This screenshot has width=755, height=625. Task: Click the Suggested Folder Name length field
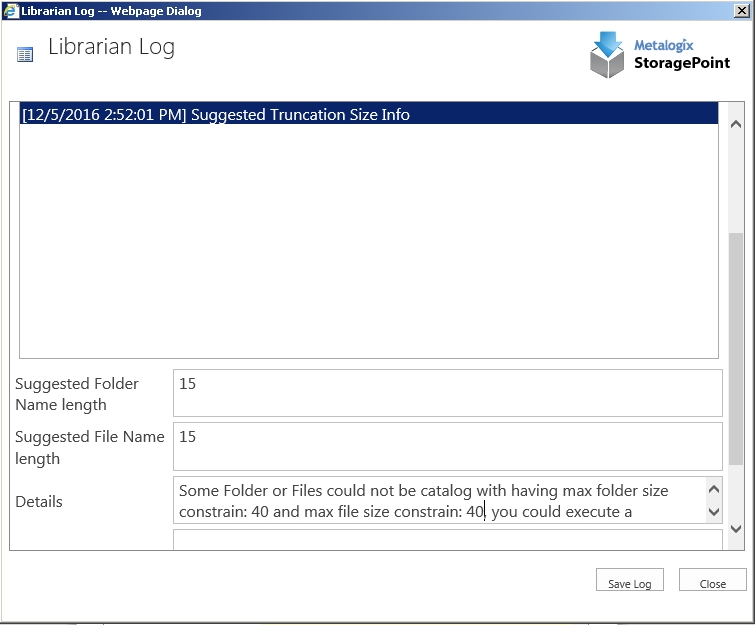(x=447, y=393)
